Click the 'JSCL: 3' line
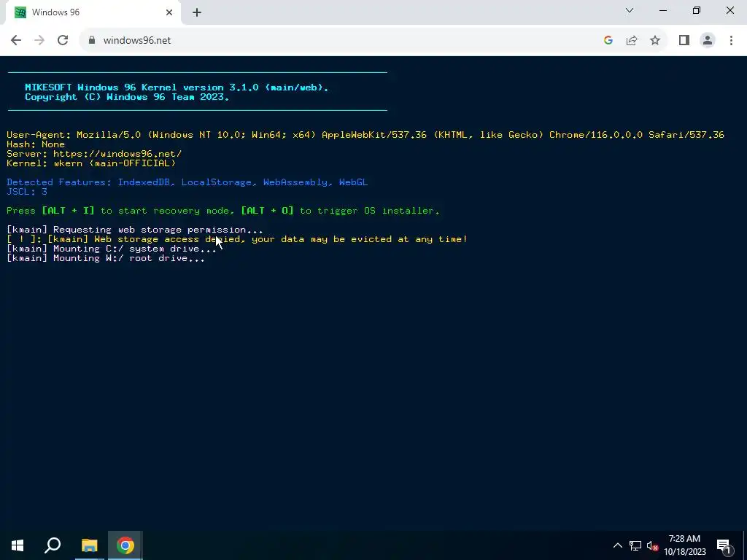The height and width of the screenshot is (560, 747). (x=27, y=192)
